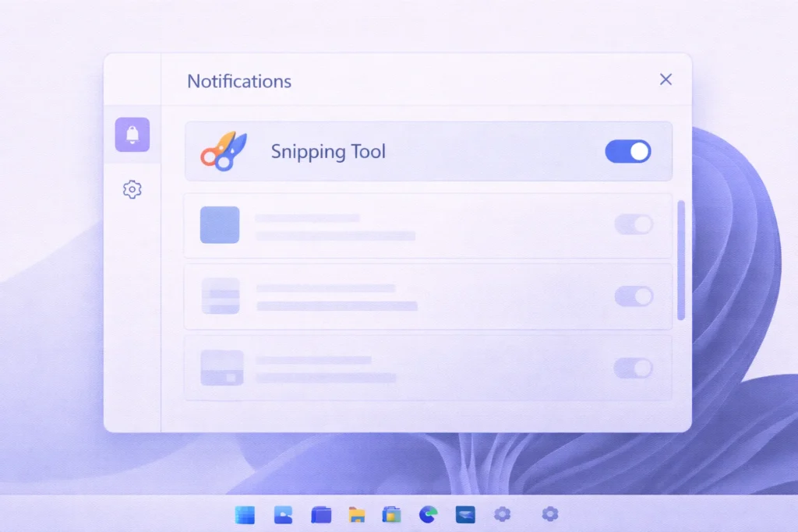Click the app icon on the third notification row
Image resolution: width=798 pixels, height=532 pixels.
pyautogui.click(x=220, y=297)
